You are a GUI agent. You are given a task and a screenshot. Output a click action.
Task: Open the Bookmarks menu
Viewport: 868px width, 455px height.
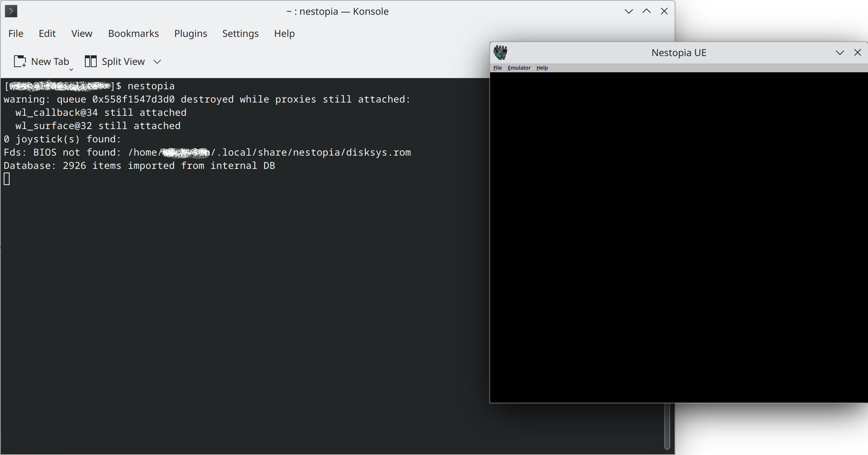[x=133, y=33]
